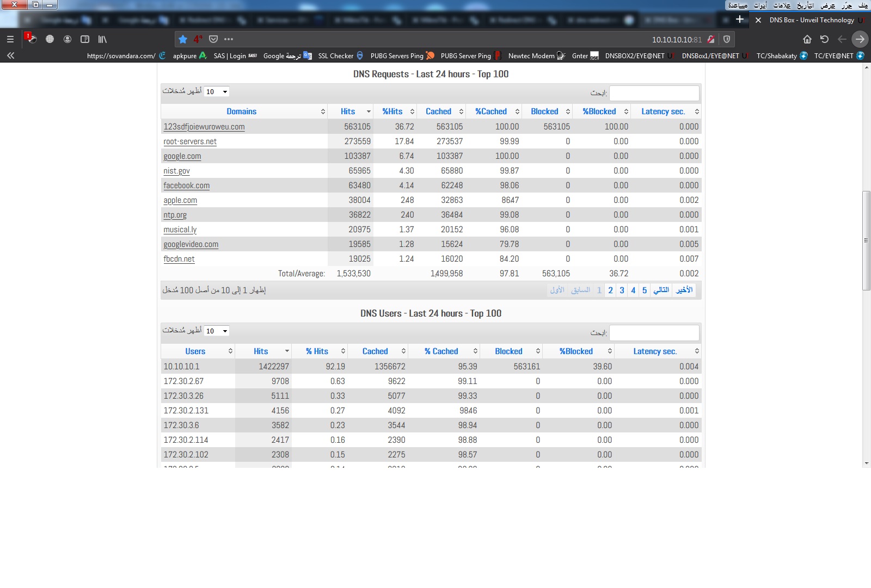
Task: Open the TC/Shabakaty bookmark
Action: [x=782, y=55]
